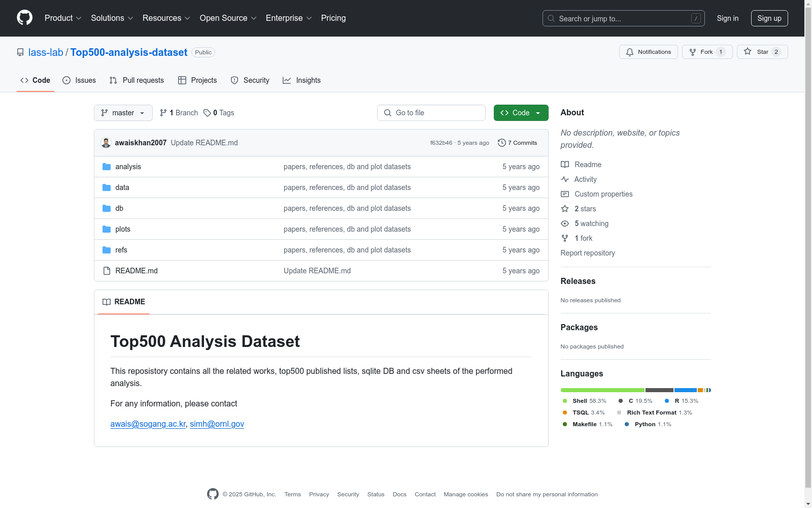Click the footer Docs link
812x508 pixels.
[x=399, y=494]
